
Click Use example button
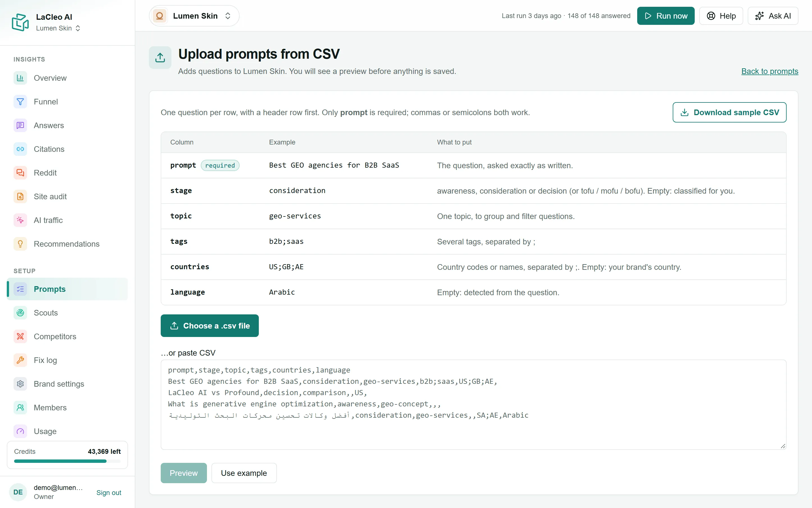point(244,473)
